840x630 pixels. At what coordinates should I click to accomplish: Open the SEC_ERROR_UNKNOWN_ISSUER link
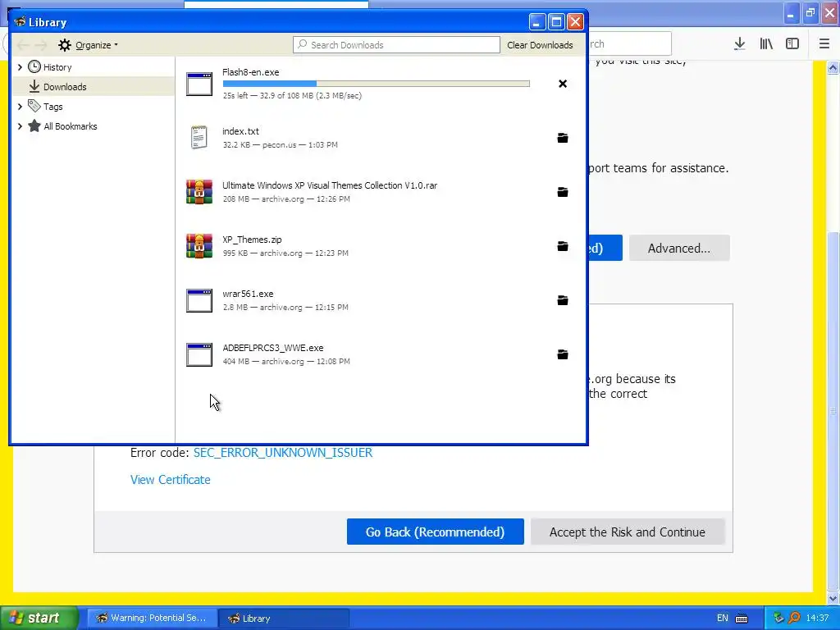coord(283,453)
